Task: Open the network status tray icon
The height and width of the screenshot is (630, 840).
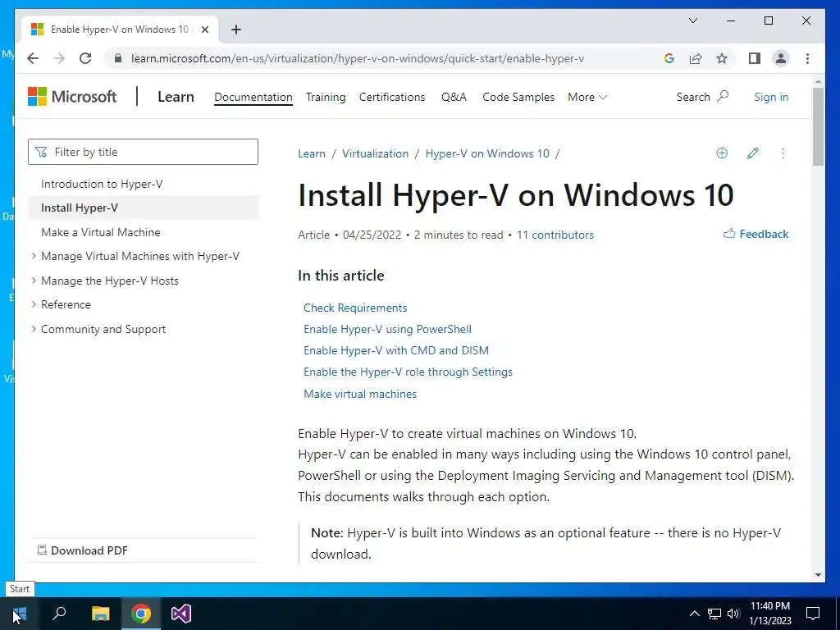Action: [714, 614]
